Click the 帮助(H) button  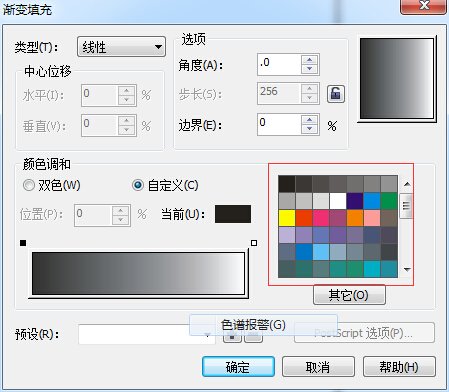399,367
